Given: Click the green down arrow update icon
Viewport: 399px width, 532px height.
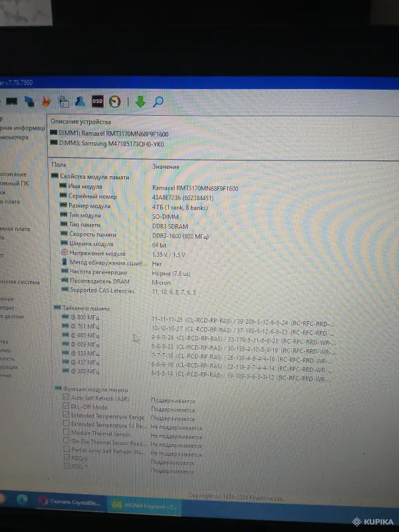Looking at the screenshot, I should point(140,102).
